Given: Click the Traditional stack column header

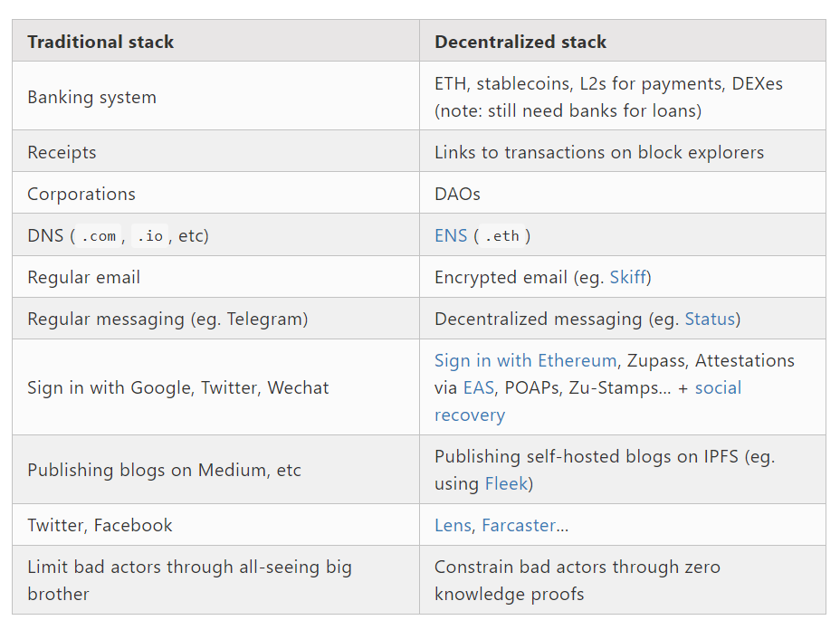Looking at the screenshot, I should (100, 42).
